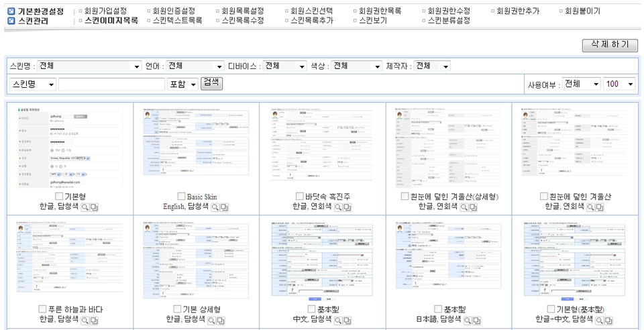Click the copy icon under Basic Skin
Screen dimensions: 644x330
click(x=223, y=207)
